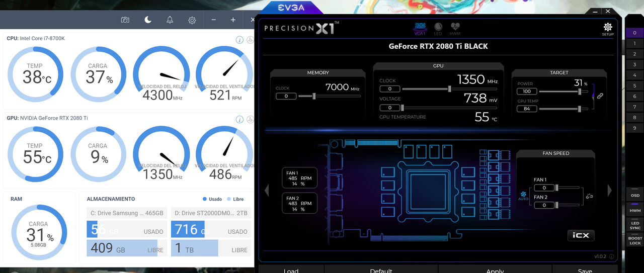
Task: Go to next panel with right arrow
Action: [x=610, y=190]
